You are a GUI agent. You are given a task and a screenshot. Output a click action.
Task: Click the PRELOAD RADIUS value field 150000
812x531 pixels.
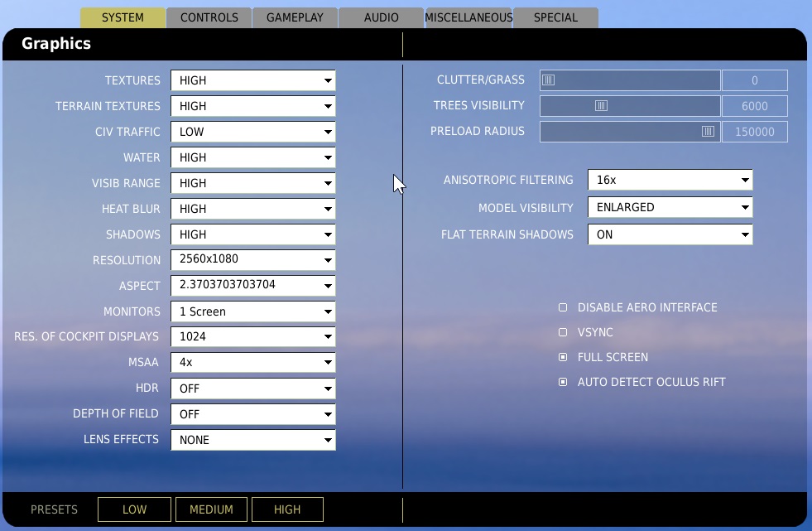[x=755, y=132]
